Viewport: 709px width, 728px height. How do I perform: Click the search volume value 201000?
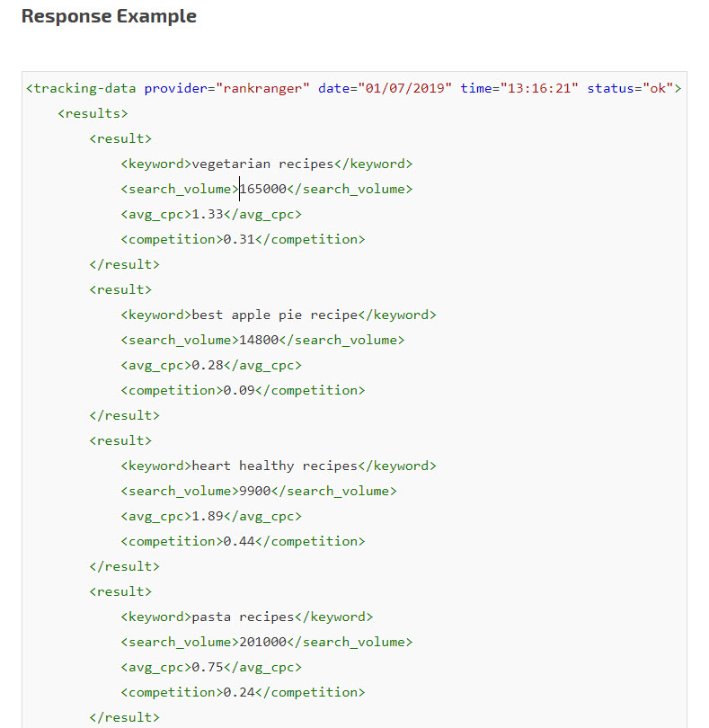(262, 643)
